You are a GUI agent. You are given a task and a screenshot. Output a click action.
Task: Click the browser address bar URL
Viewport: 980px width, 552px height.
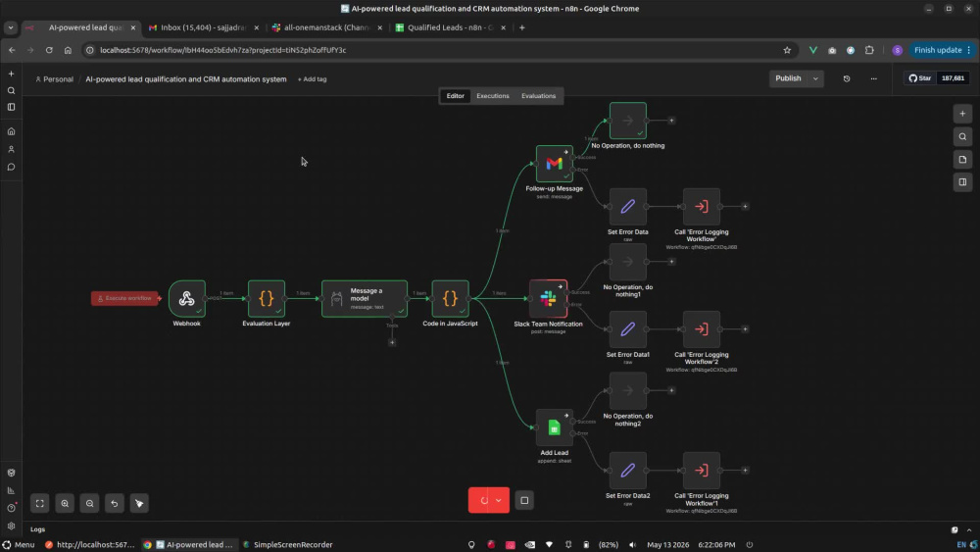click(222, 50)
